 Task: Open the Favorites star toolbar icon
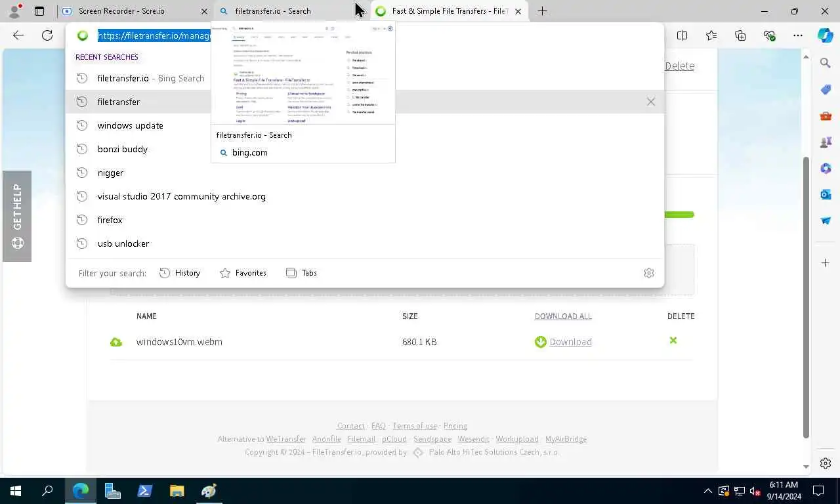point(711,35)
